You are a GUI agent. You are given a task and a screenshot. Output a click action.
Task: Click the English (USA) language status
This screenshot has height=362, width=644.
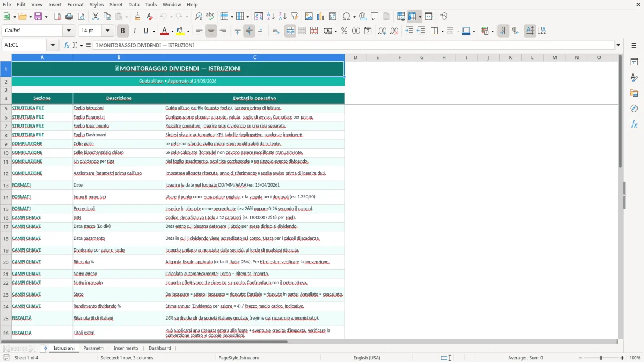pos(367,358)
